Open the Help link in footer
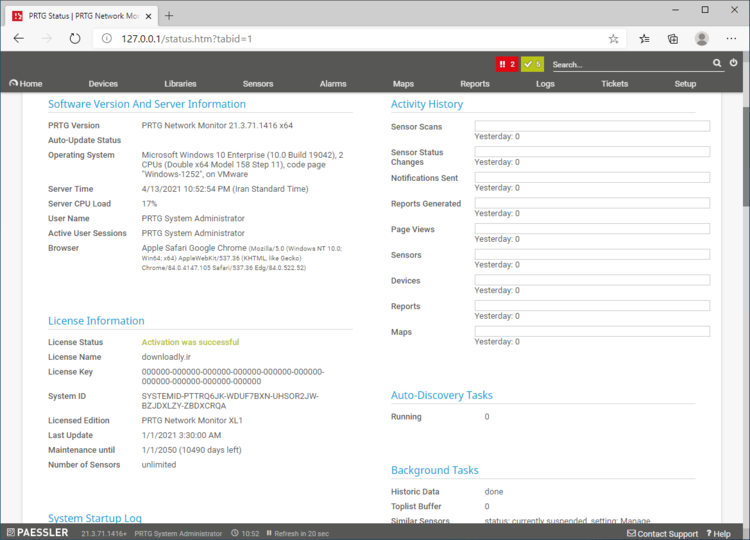The height and width of the screenshot is (540, 750). pos(718,533)
